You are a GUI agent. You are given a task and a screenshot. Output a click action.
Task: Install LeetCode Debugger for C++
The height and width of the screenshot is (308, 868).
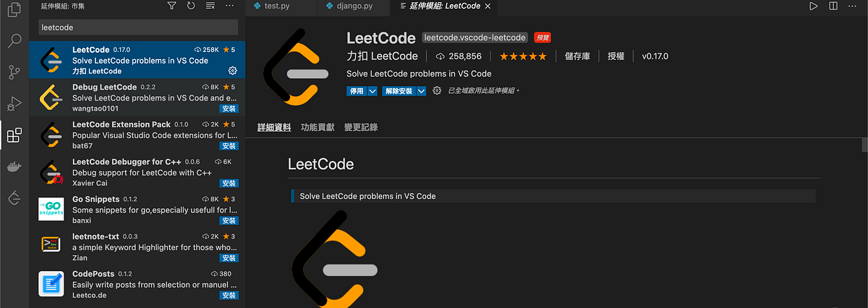point(229,184)
